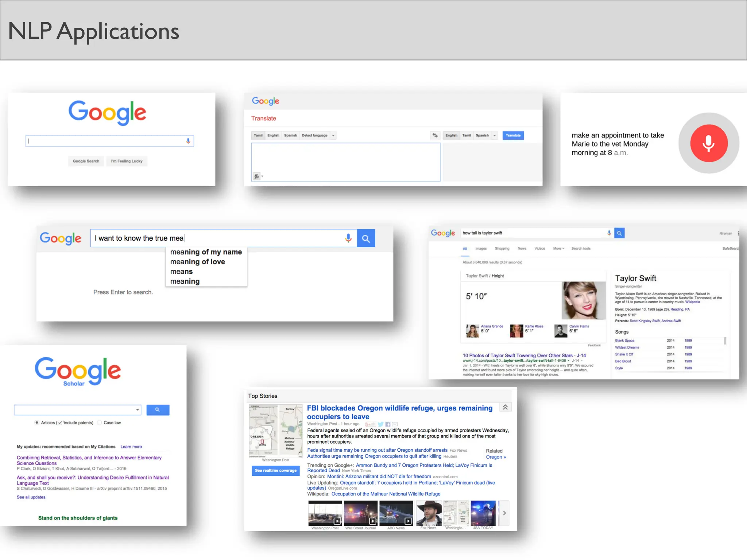Viewport: 747px width, 560px height.
Task: Collapse the top story with double-chevron icon
Action: tap(505, 407)
